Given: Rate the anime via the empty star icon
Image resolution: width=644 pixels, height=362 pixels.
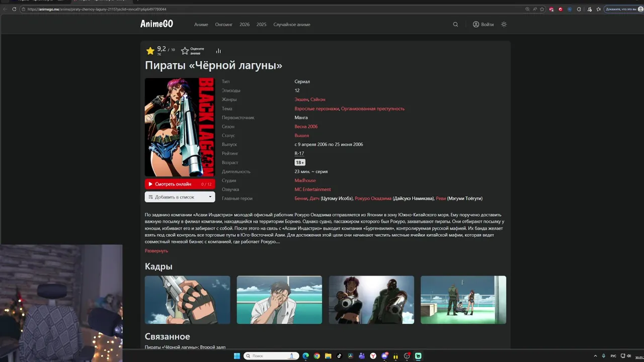Looking at the screenshot, I should click(185, 51).
